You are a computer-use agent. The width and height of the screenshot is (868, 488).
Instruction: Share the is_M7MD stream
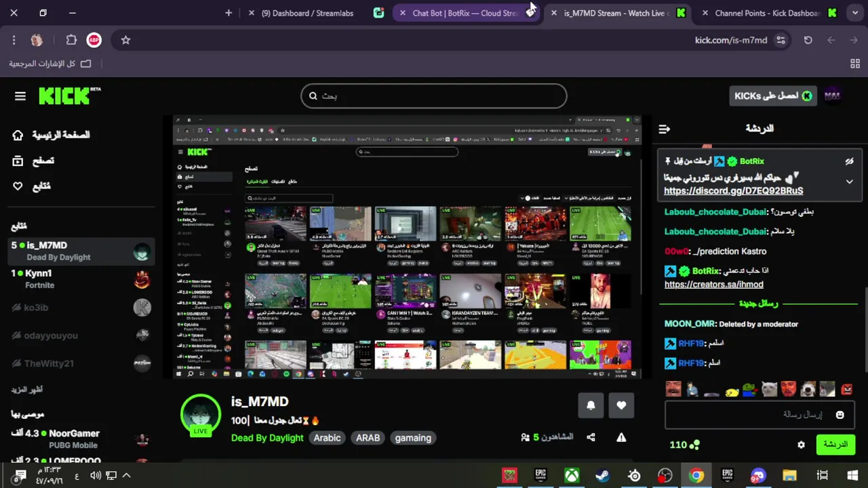pos(591,438)
